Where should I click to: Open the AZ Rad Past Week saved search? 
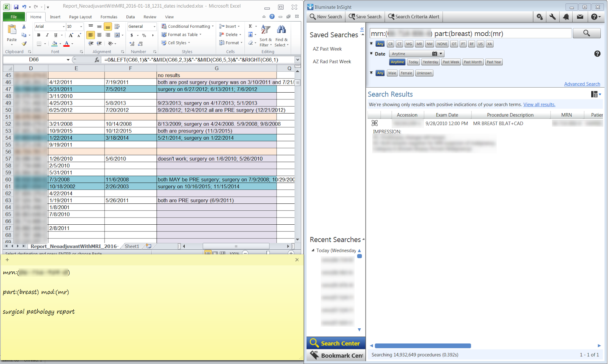[332, 61]
